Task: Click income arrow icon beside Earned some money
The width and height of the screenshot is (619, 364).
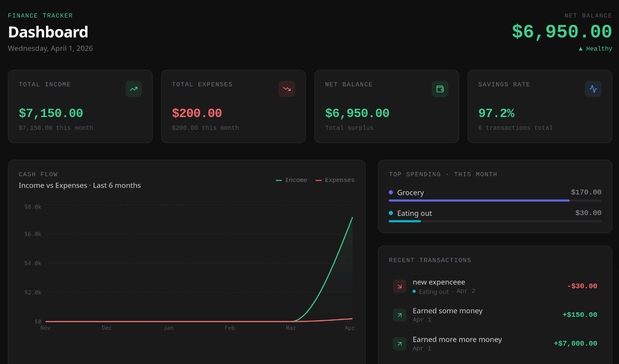Action: pyautogui.click(x=400, y=315)
